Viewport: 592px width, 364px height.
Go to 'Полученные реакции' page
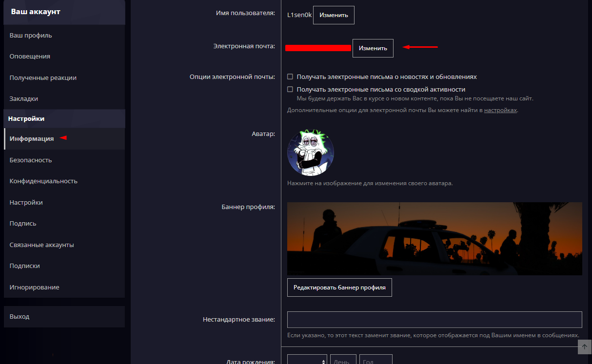click(x=43, y=77)
